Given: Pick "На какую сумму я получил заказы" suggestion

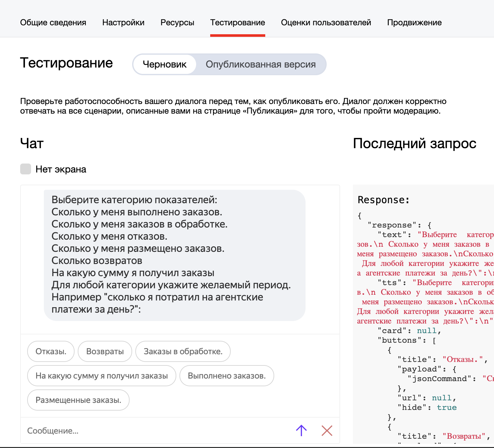Looking at the screenshot, I should (x=102, y=376).
